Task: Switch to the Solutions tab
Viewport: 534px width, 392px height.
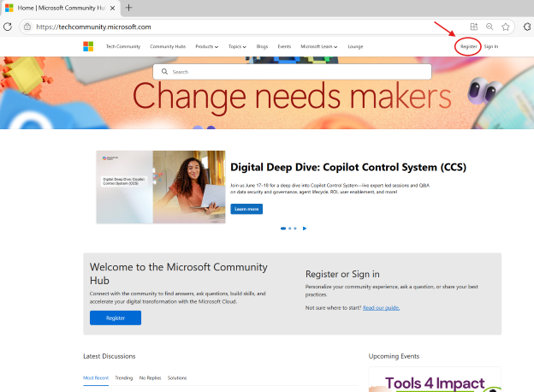Action: [x=177, y=377]
